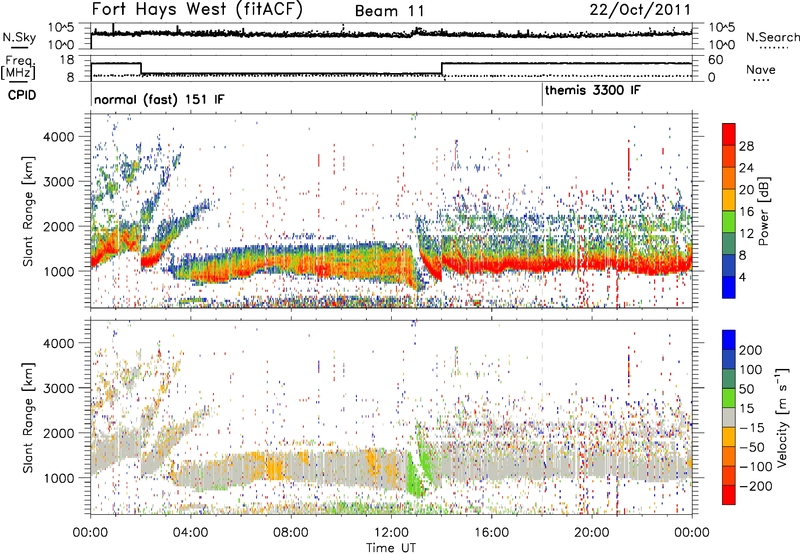Click the Power [dB] colorbar label
This screenshot has width=800, height=554.
[763, 211]
